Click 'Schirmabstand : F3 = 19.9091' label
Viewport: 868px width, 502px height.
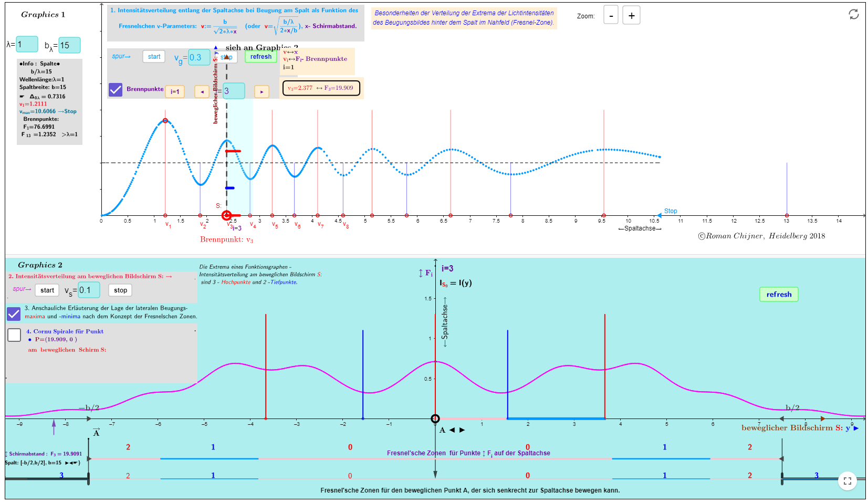tap(44, 454)
